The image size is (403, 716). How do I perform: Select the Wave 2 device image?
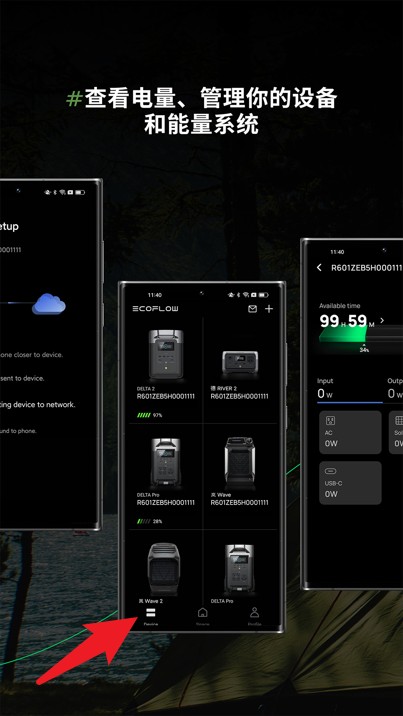tap(166, 569)
